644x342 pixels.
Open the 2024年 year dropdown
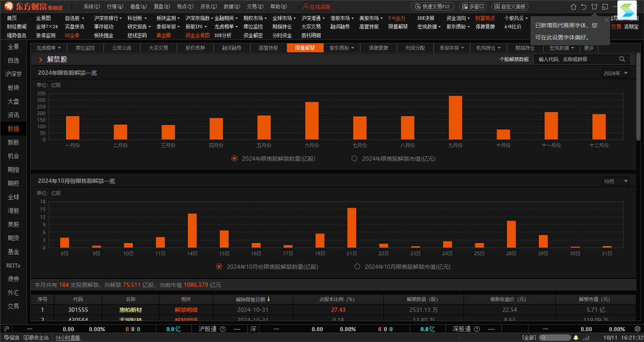615,73
